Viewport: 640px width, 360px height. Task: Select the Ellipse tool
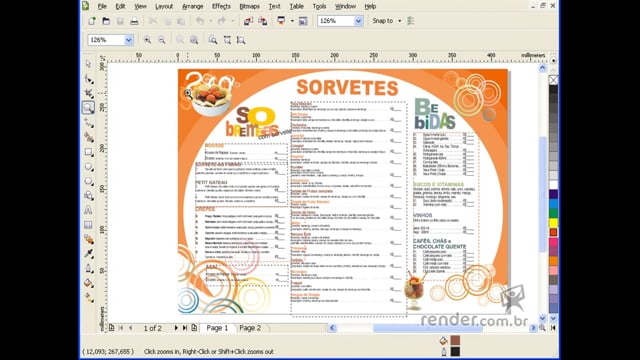(x=88, y=167)
